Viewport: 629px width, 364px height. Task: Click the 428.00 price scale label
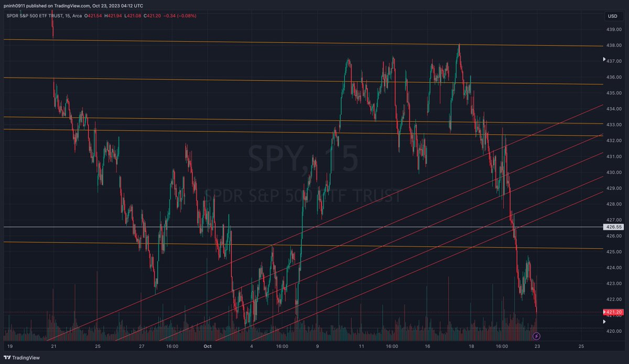tap(614, 204)
